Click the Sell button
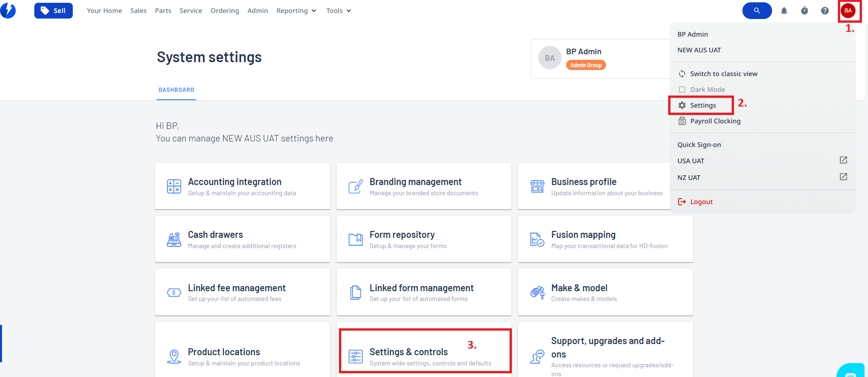Screen dimensions: 868x377 [x=53, y=11]
